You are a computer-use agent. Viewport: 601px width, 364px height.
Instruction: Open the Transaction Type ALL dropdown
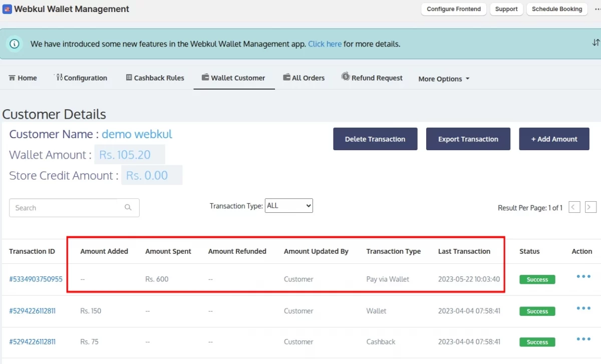[x=288, y=206]
